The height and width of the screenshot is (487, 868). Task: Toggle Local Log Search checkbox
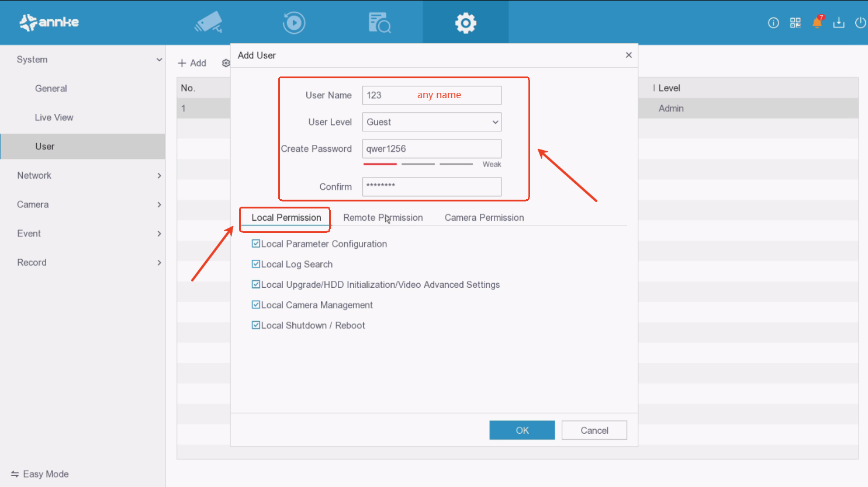click(x=256, y=264)
